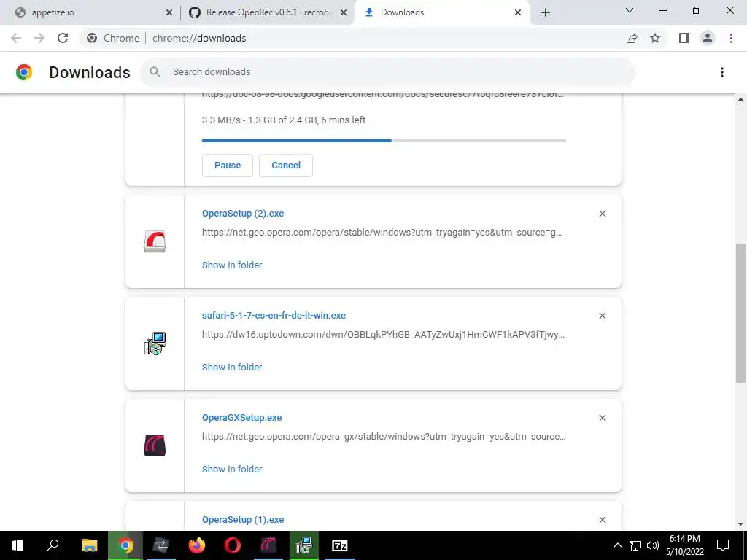Screen dimensions: 747x560
Task: Open a new browser tab
Action: click(x=546, y=12)
